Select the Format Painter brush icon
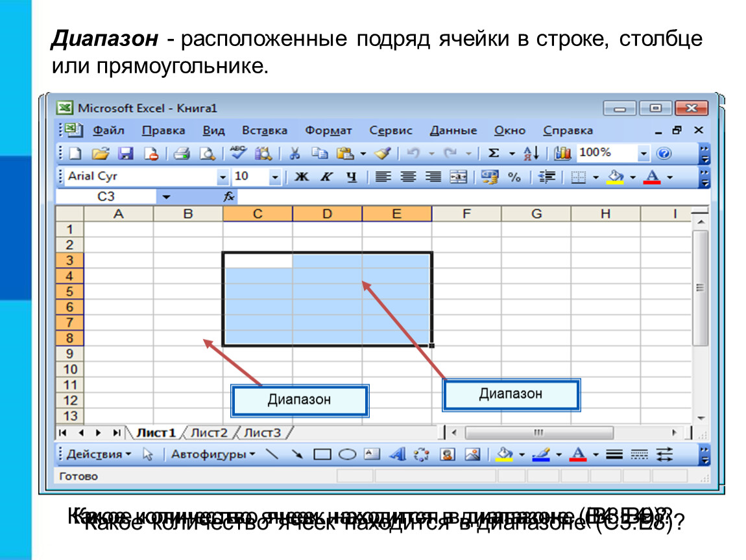746x560 pixels. 383,153
